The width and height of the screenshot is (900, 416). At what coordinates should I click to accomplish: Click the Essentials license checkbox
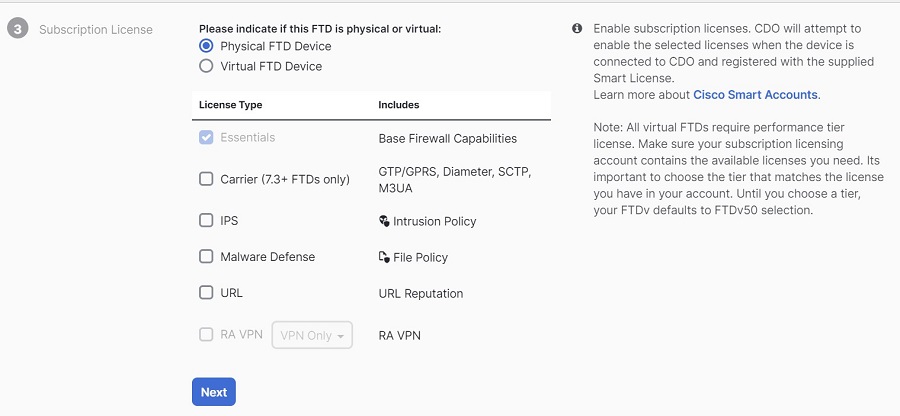tap(206, 137)
